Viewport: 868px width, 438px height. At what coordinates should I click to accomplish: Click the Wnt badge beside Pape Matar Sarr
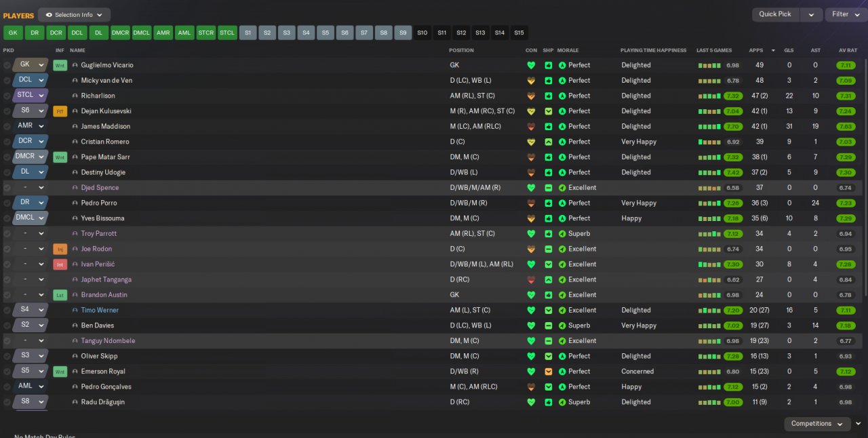point(60,157)
